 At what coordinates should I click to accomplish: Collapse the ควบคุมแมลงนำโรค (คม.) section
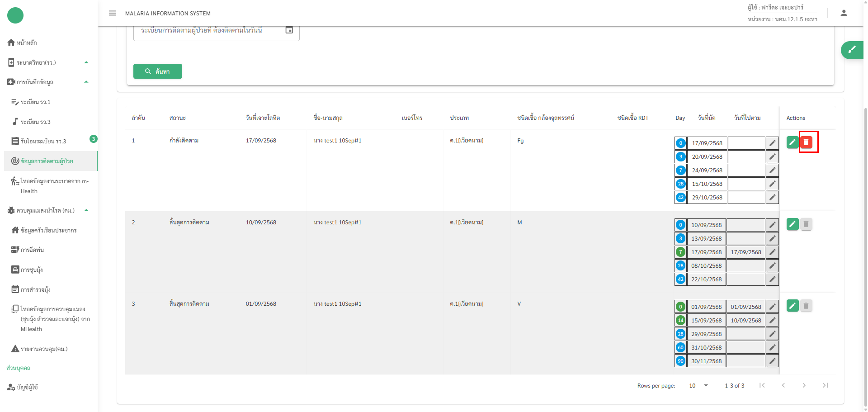pos(86,210)
